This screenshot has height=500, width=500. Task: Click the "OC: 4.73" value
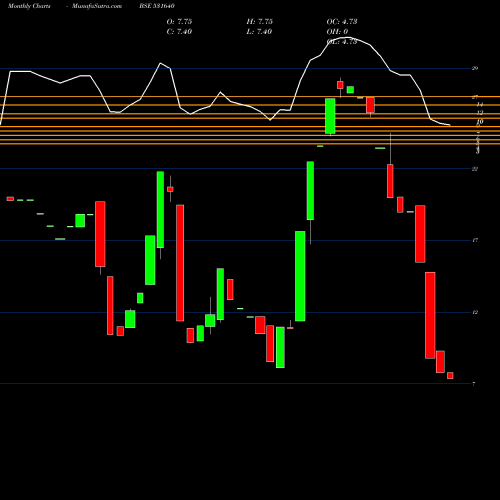pos(342,22)
